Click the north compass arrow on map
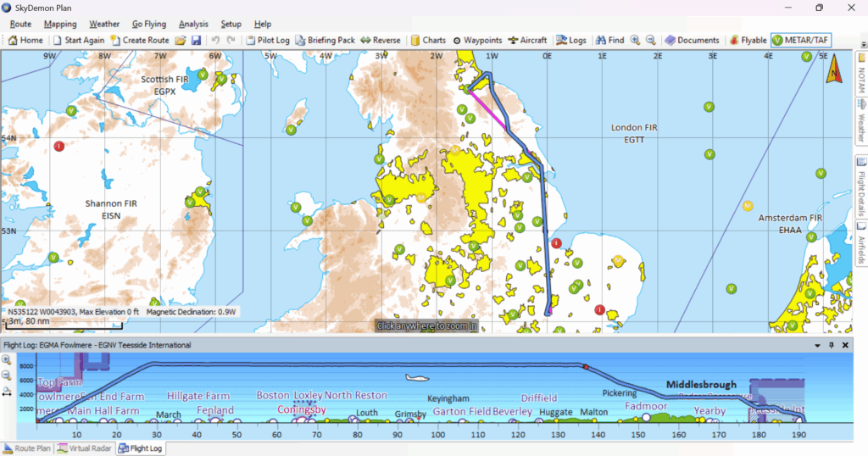The width and height of the screenshot is (868, 456). tap(834, 71)
